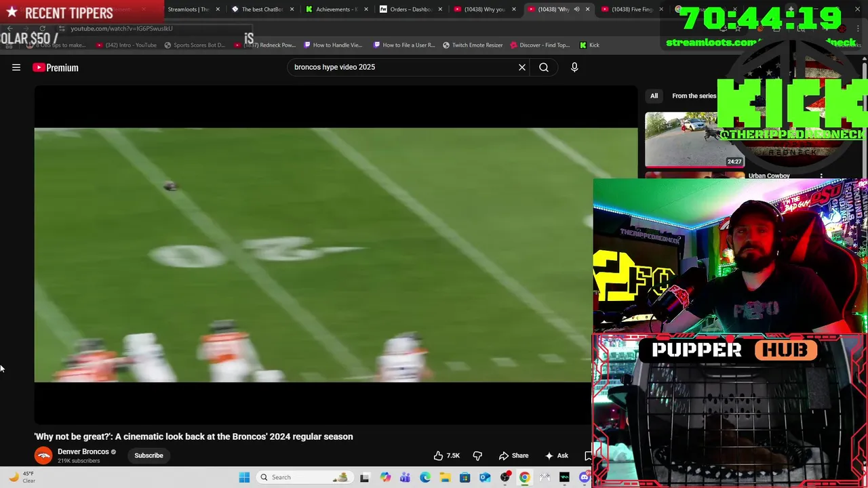The width and height of the screenshot is (868, 488).
Task: Open Microsoft Teams on the taskbar
Action: (405, 477)
